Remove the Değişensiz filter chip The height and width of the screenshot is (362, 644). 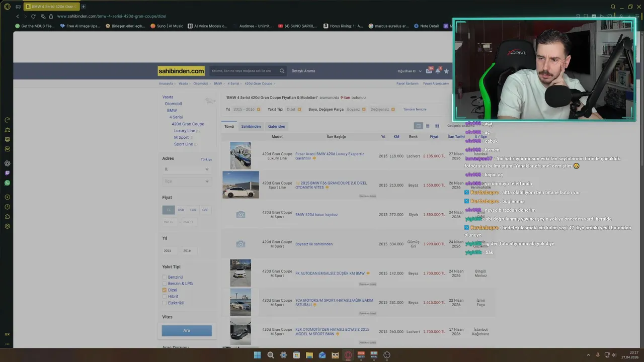coord(392,109)
